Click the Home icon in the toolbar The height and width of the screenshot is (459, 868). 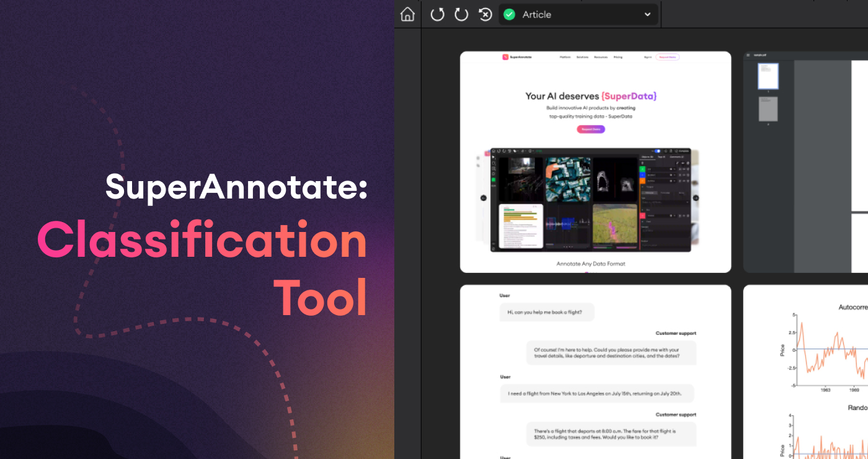[x=407, y=14]
